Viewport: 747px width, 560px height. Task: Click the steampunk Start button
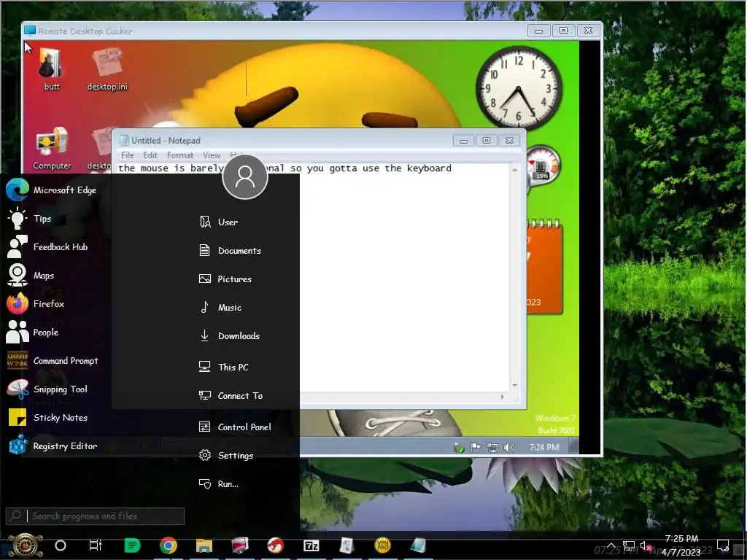pyautogui.click(x=26, y=545)
